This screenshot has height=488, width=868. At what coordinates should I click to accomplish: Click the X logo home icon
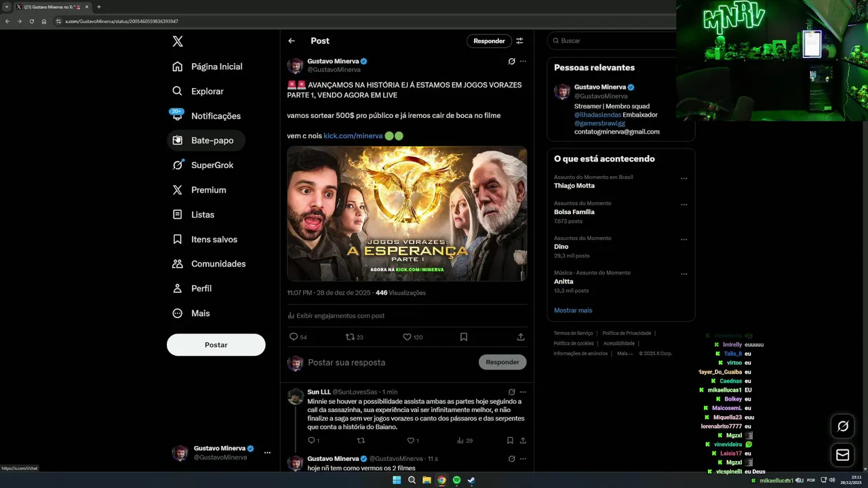[178, 41]
